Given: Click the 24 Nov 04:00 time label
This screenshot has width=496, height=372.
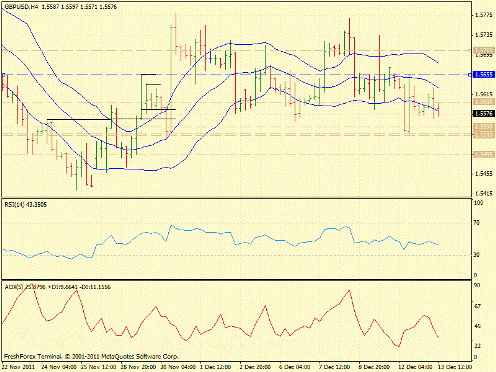Looking at the screenshot, I should click(x=60, y=367).
